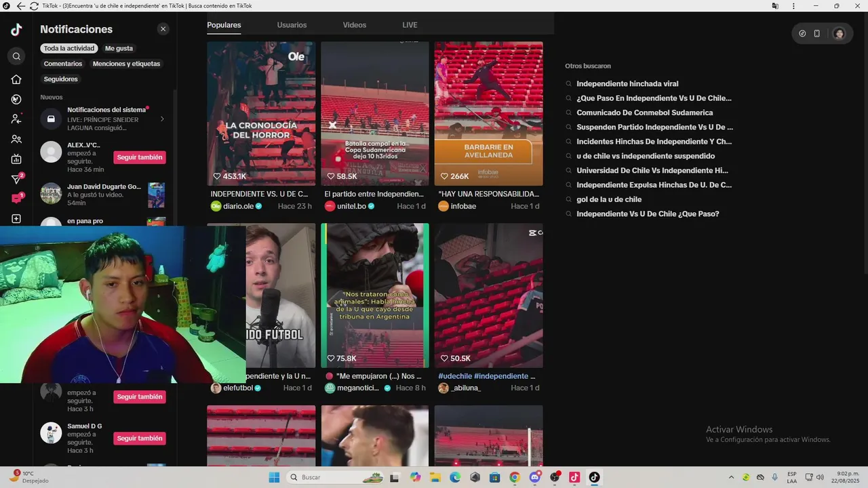Filter notifications by Seguidores

tap(60, 79)
